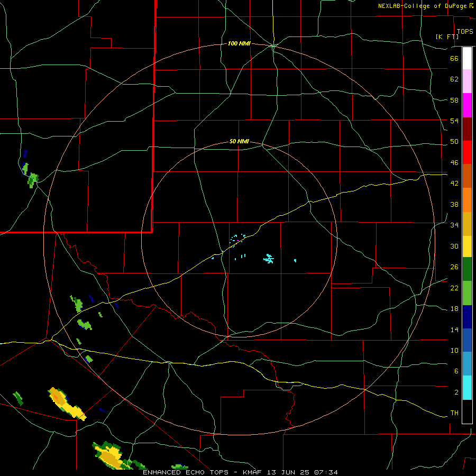Screen dimensions: 476x476
Task: Click the medium blue legend swatch
Action: [x=467, y=340]
